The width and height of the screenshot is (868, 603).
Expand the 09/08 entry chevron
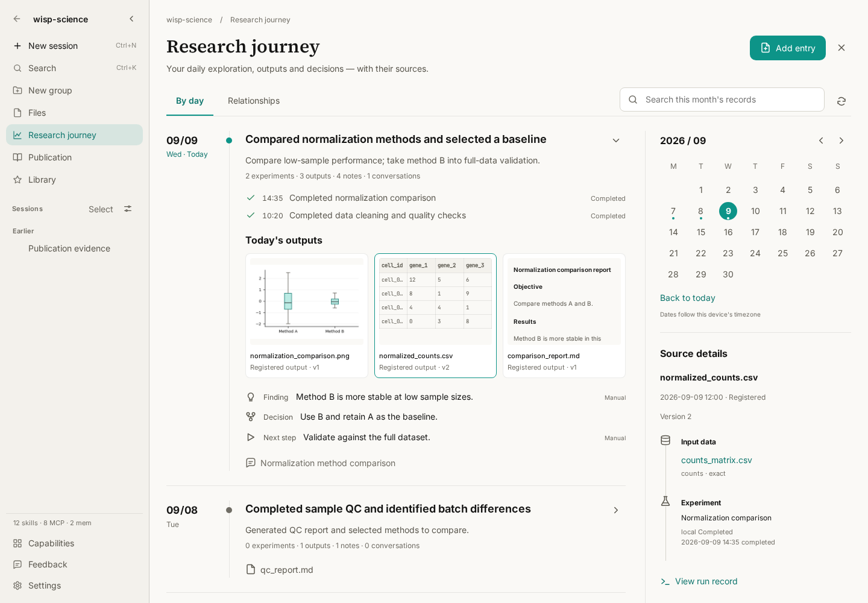616,510
